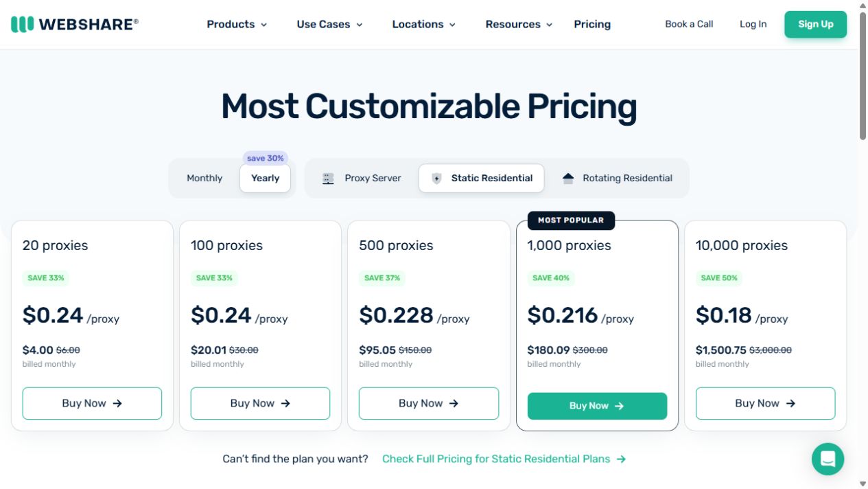Select the Proxy Server building icon
Screen dimensions: 868x489
click(328, 179)
